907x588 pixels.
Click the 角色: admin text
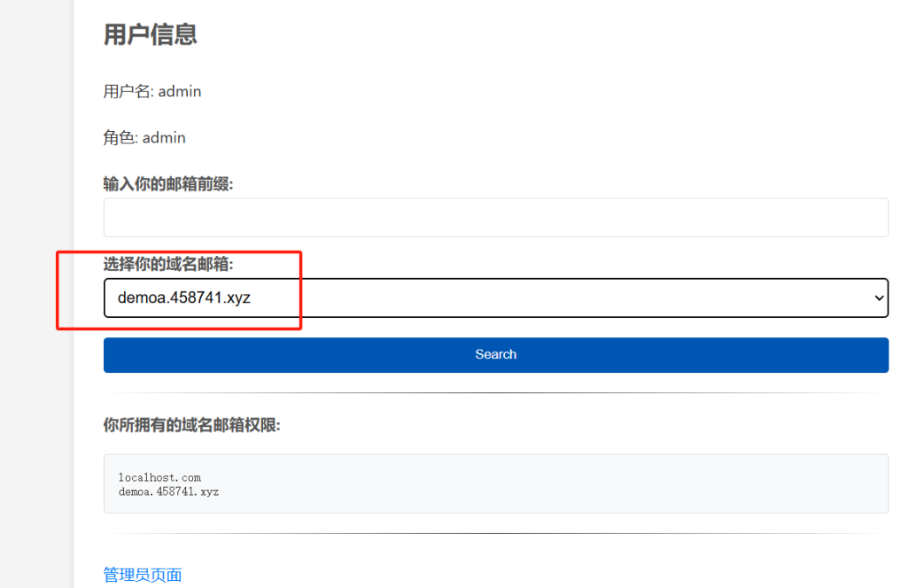(x=144, y=138)
